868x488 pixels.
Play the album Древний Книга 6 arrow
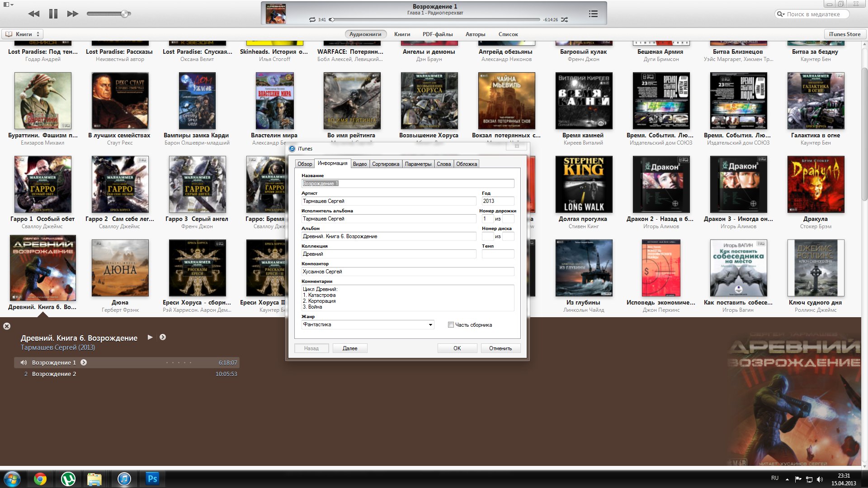coord(150,337)
